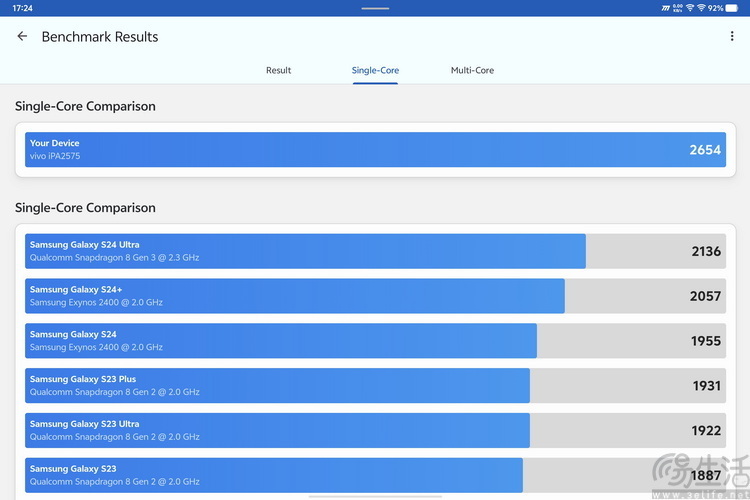Open the Samsung Galaxy S24 Ultra entry

[x=375, y=251]
